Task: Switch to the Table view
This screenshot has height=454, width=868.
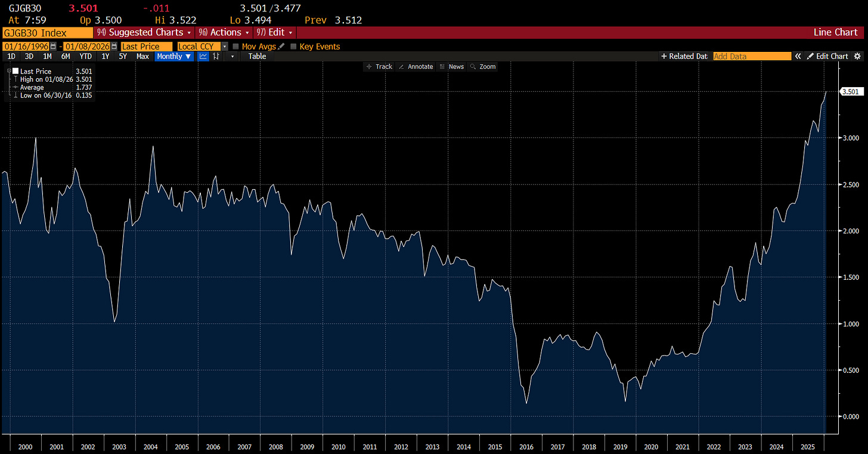Action: tap(257, 56)
